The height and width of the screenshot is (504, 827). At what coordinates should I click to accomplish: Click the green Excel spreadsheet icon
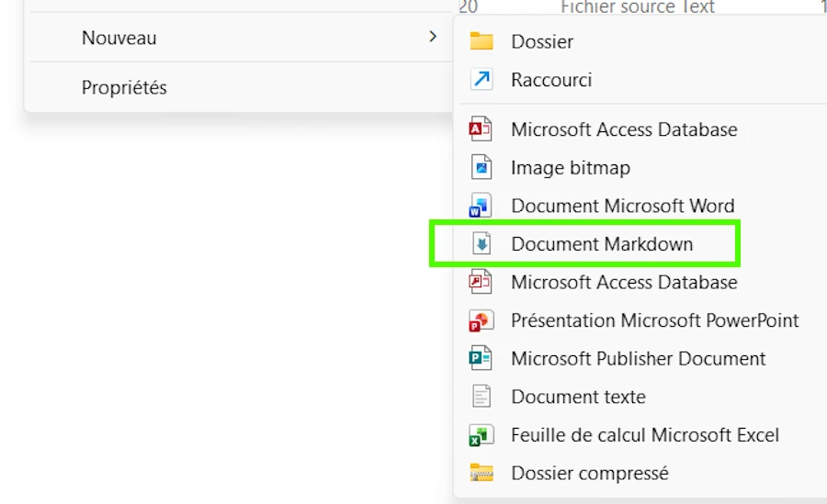[x=481, y=435]
